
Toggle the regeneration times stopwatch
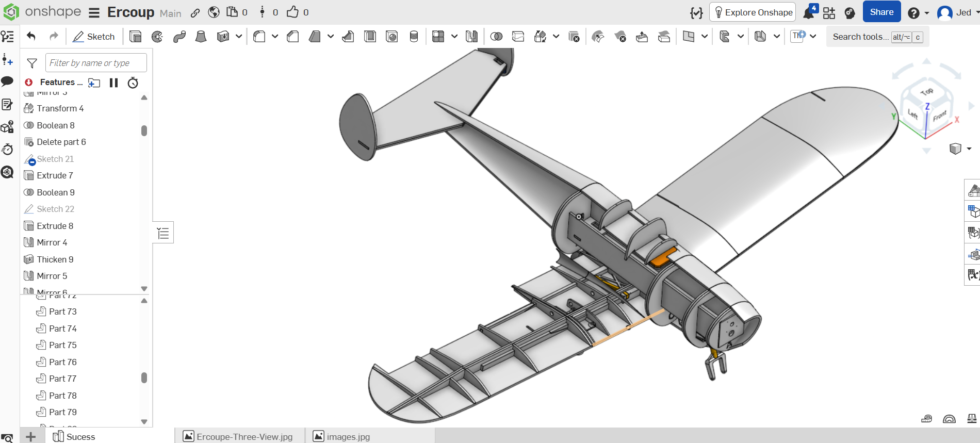click(133, 83)
